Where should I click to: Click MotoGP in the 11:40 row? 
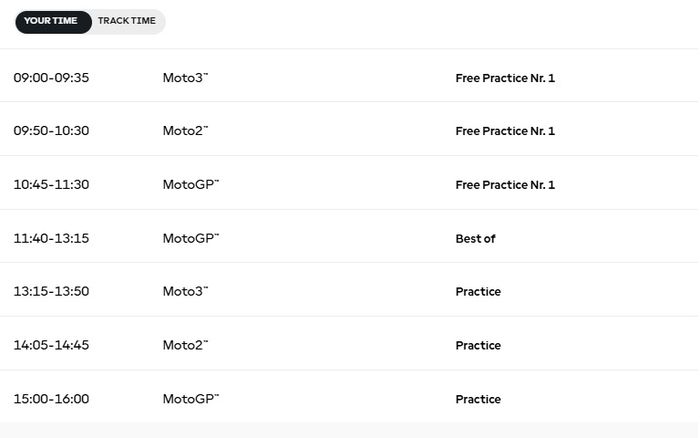click(190, 238)
